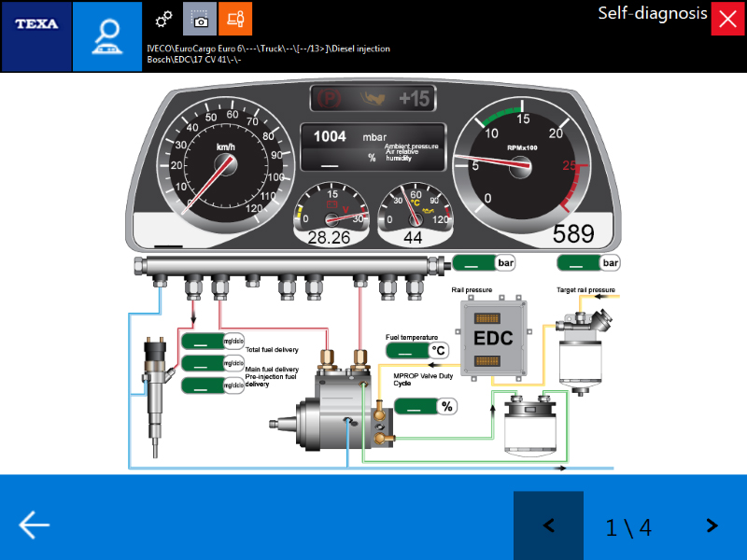Click the Pre-injection fuel delivery value field
Viewport: 747px width, 560px height.
click(213, 385)
